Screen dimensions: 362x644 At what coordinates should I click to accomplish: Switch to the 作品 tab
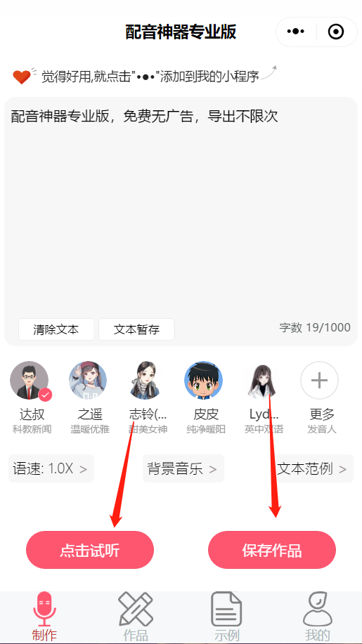click(136, 617)
